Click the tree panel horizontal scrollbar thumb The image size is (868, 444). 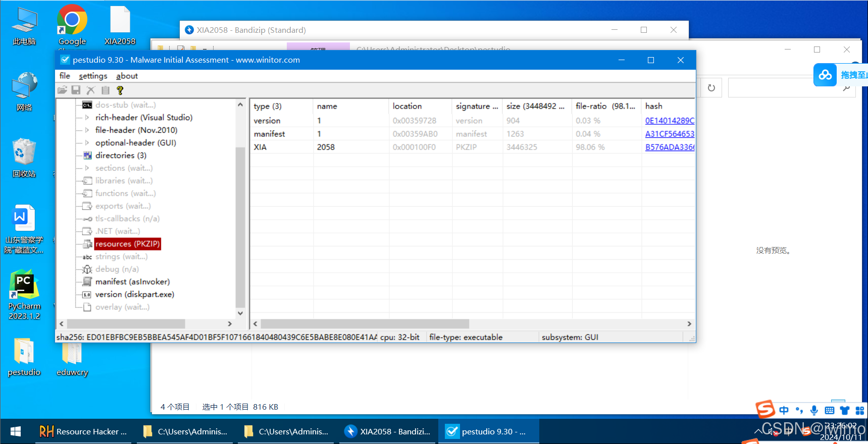(126, 324)
